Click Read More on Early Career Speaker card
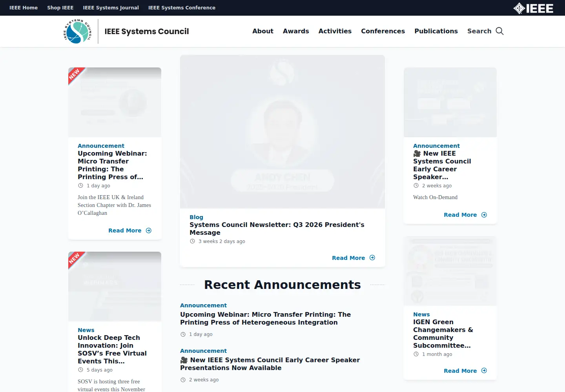 tap(465, 215)
